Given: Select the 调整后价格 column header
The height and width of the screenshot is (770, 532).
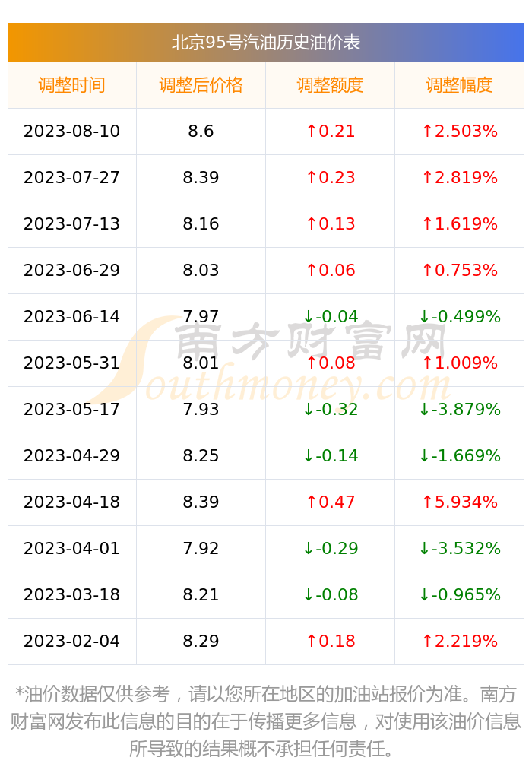Looking at the screenshot, I should click(201, 85).
